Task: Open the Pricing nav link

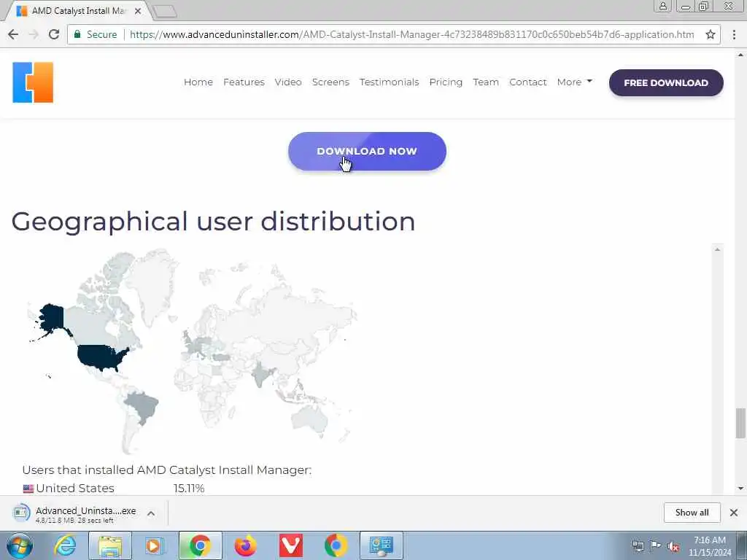Action: pos(446,82)
